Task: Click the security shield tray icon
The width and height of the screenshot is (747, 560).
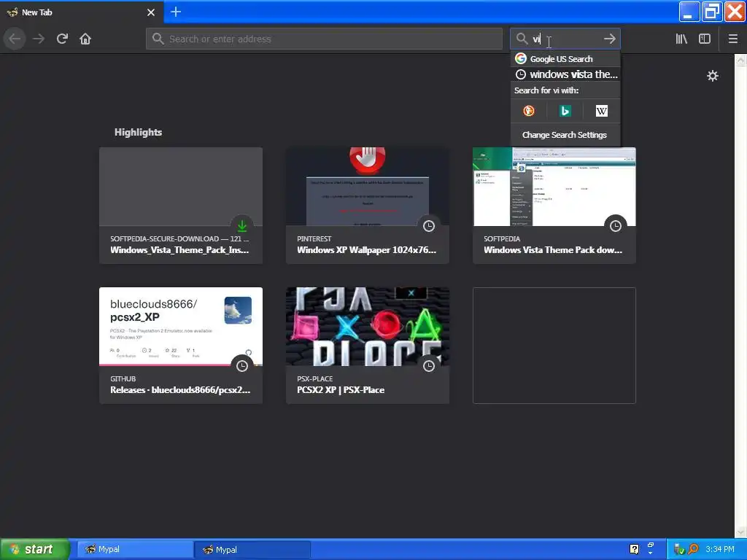Action: tap(679, 549)
